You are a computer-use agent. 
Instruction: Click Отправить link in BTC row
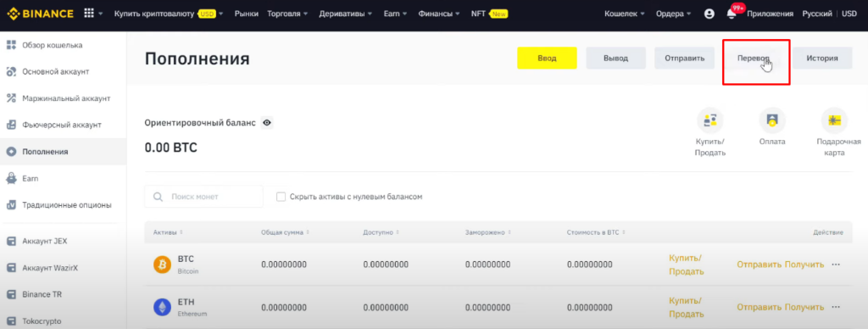tap(759, 265)
